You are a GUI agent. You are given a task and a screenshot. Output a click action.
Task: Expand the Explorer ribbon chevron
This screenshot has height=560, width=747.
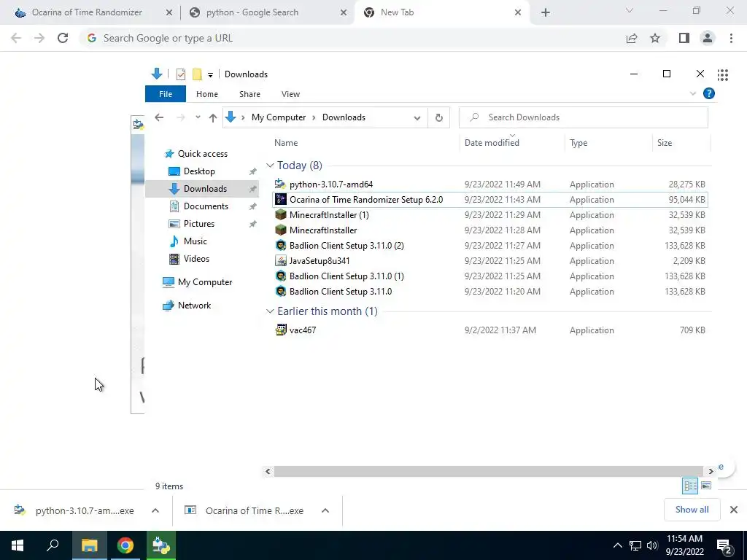[693, 94]
